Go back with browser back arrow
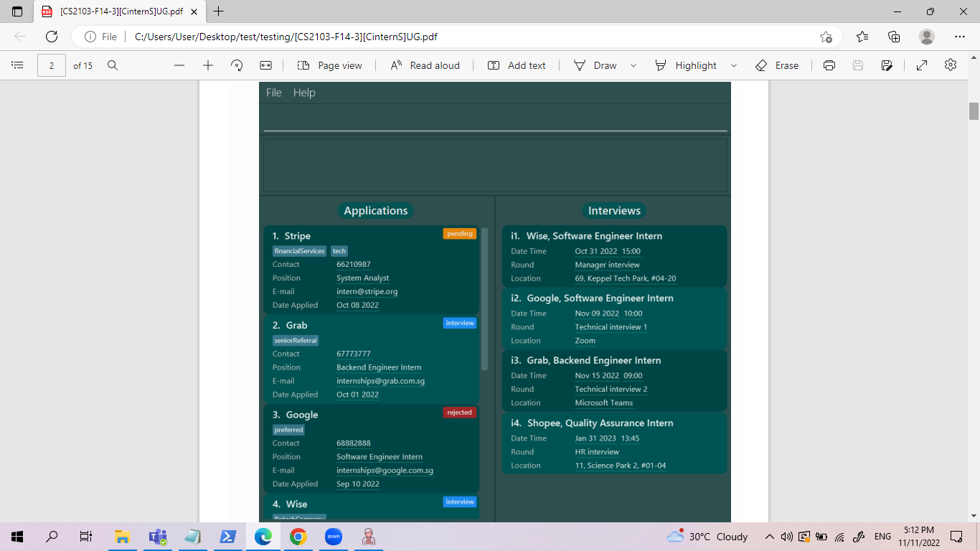 20,37
